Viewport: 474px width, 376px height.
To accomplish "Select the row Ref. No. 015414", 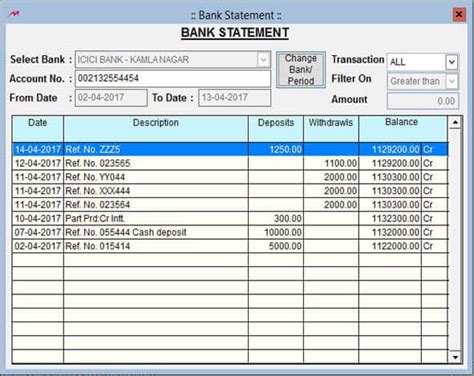I will [x=230, y=246].
